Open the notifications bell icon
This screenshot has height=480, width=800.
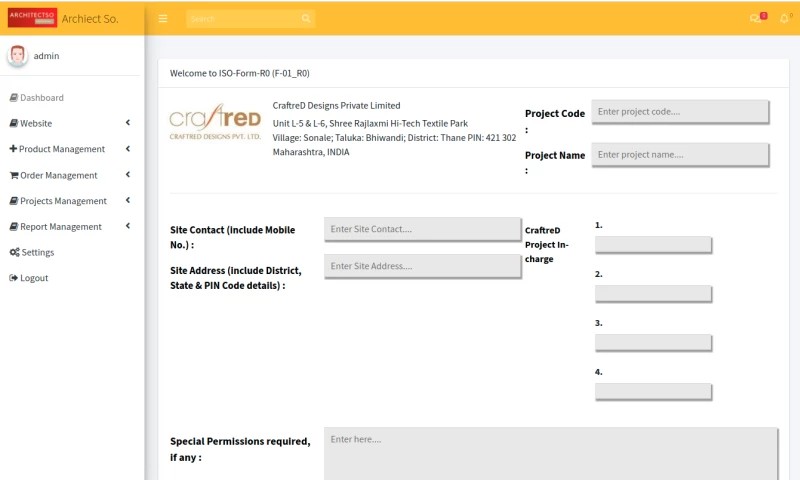point(784,18)
